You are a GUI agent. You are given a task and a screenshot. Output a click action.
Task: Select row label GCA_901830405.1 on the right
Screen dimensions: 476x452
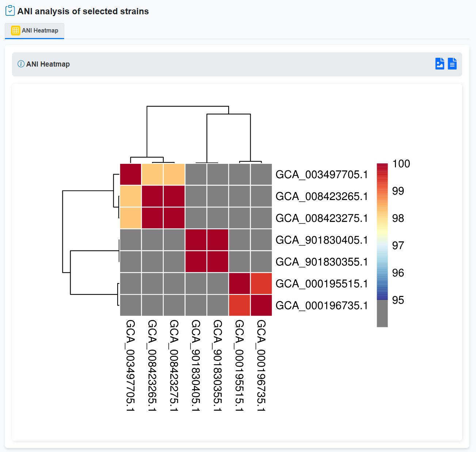[321, 240]
